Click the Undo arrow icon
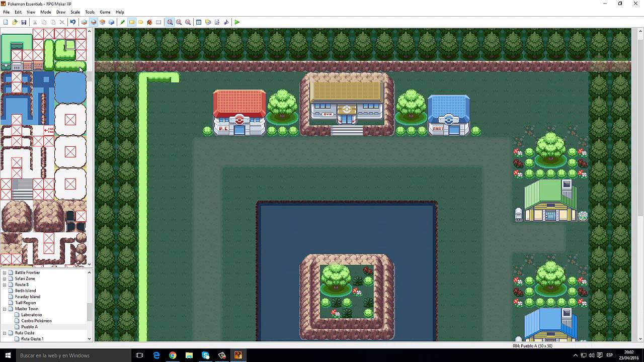644x362 pixels. pyautogui.click(x=73, y=22)
